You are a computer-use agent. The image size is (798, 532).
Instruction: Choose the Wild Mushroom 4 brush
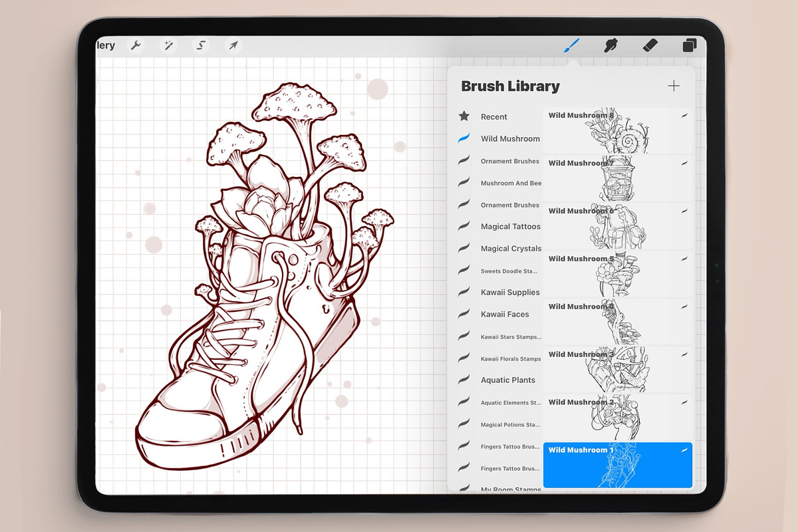point(618,322)
